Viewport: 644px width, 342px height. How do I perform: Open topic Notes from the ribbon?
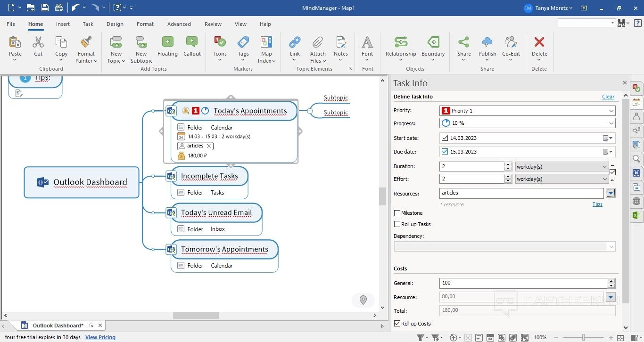340,42
